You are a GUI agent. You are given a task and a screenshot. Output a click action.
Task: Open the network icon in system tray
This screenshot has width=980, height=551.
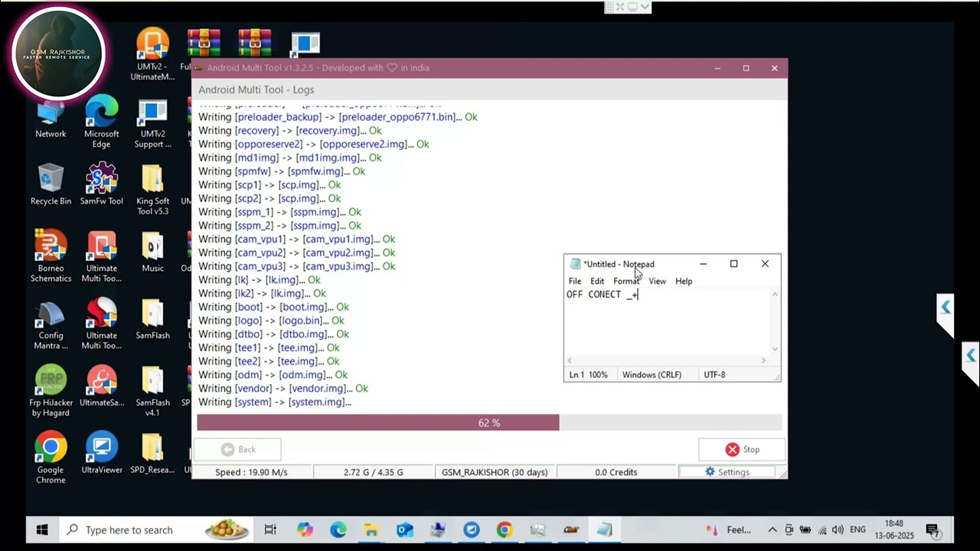click(822, 530)
